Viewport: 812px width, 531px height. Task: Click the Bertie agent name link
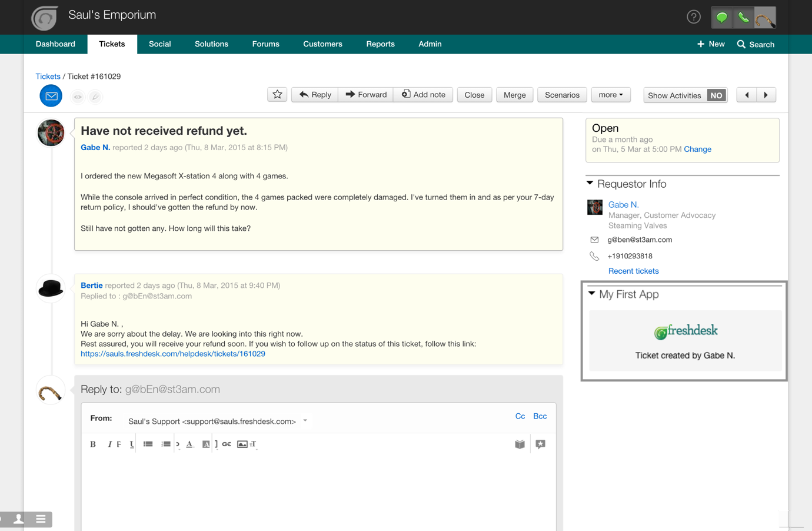point(91,286)
